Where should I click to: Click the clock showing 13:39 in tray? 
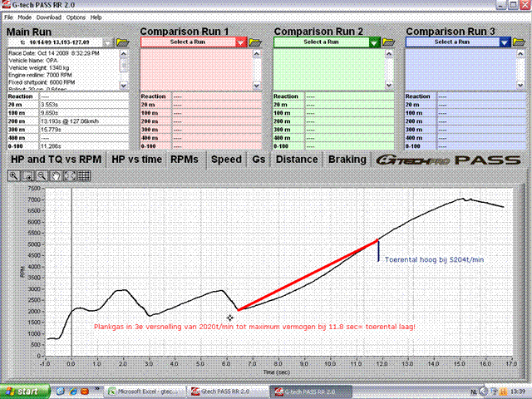pyautogui.click(x=518, y=392)
